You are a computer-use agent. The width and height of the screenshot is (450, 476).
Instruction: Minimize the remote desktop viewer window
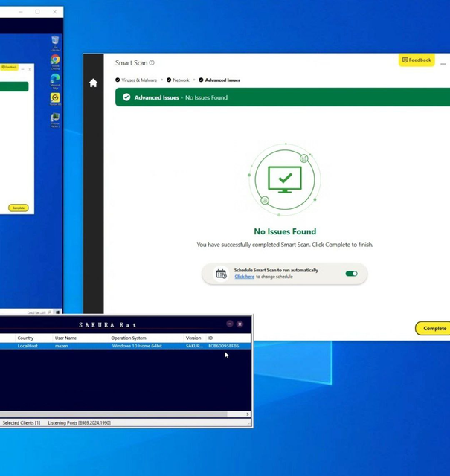[21, 12]
